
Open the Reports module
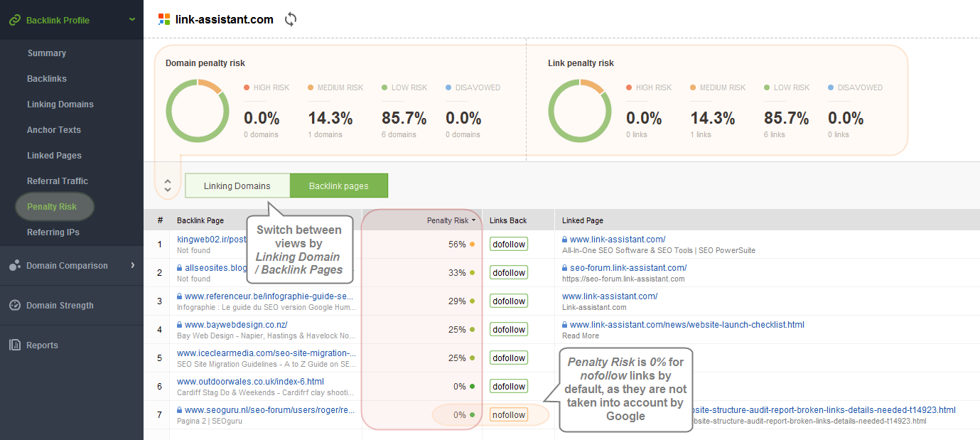tap(42, 345)
